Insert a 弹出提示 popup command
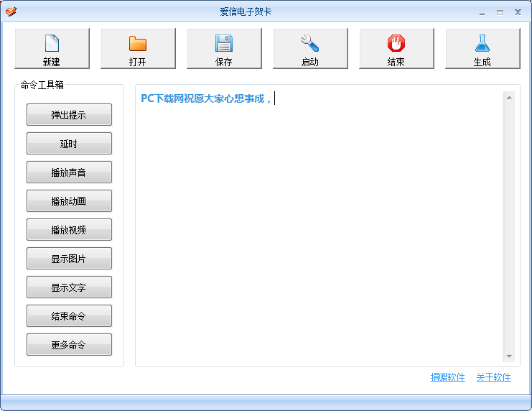The image size is (532, 411). coord(69,115)
